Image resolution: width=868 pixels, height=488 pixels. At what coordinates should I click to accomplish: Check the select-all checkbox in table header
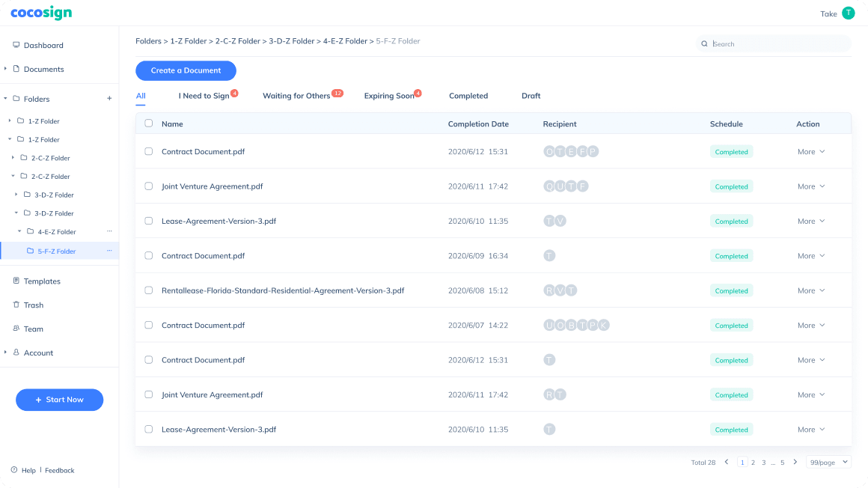tap(148, 123)
